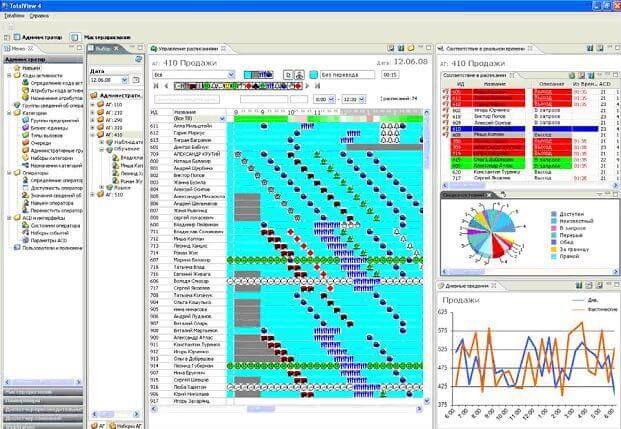Select the Дневные сведения tab
The height and width of the screenshot is (429, 621).
coord(468,286)
